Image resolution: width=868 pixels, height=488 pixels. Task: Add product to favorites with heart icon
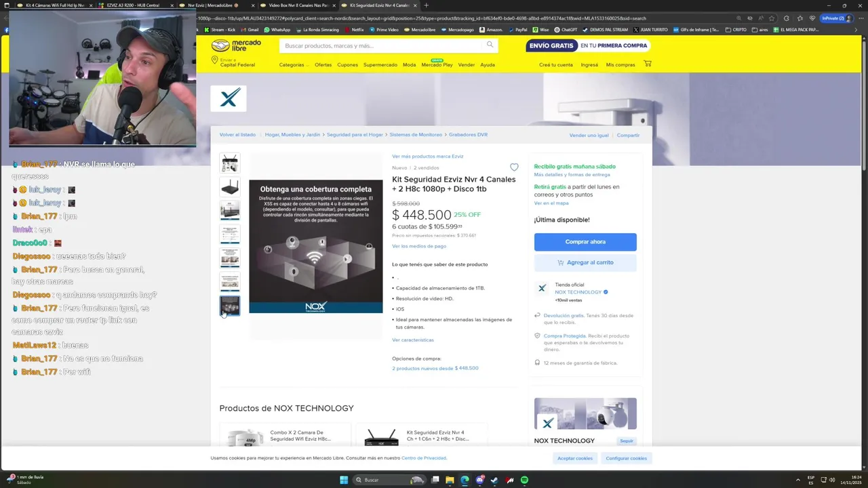[x=514, y=167]
